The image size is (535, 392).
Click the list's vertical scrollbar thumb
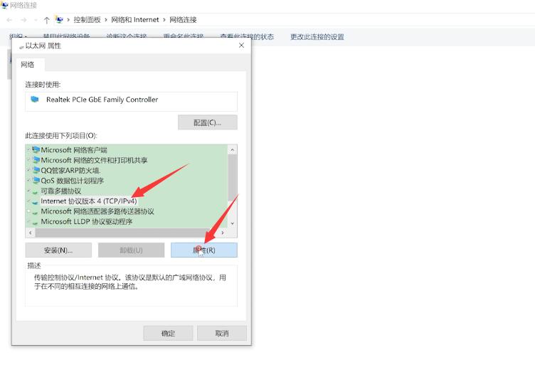coord(233,178)
